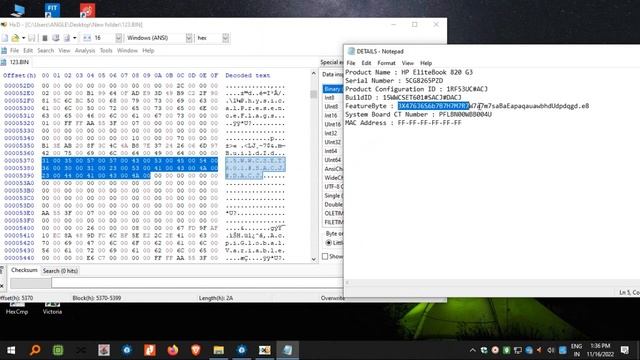
Task: Select the Int64 row in Data inspector
Action: click(333, 151)
